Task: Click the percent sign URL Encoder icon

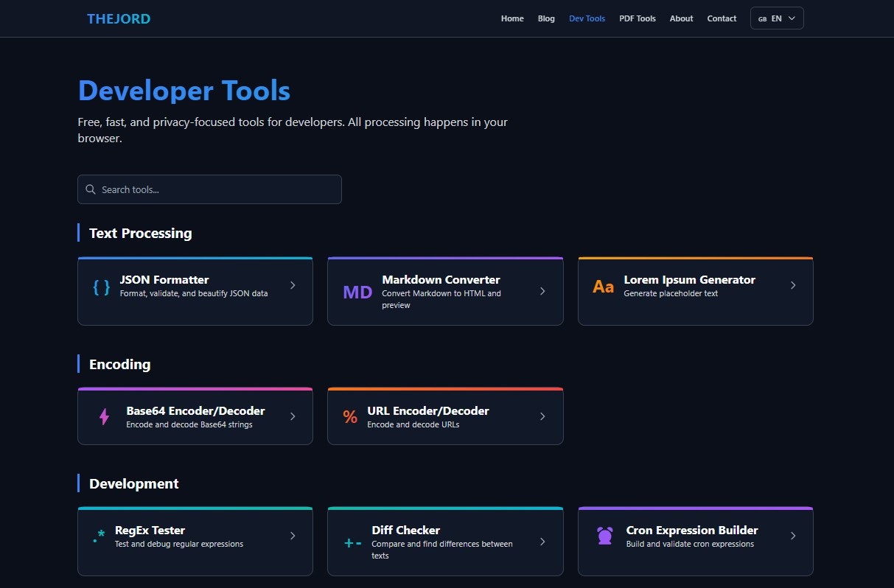Action: (x=350, y=416)
